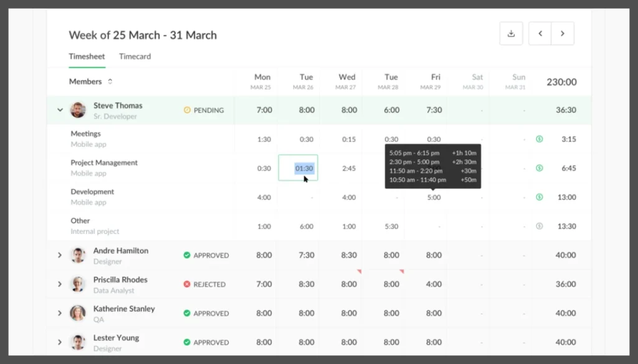Open Andre Hamilton avatar
The height and width of the screenshot is (364, 638).
click(78, 255)
